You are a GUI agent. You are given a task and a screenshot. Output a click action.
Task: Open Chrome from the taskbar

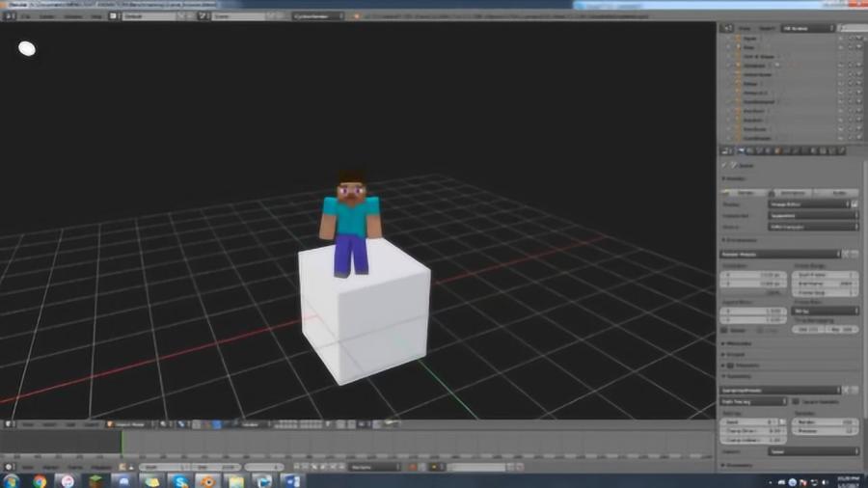(x=40, y=481)
